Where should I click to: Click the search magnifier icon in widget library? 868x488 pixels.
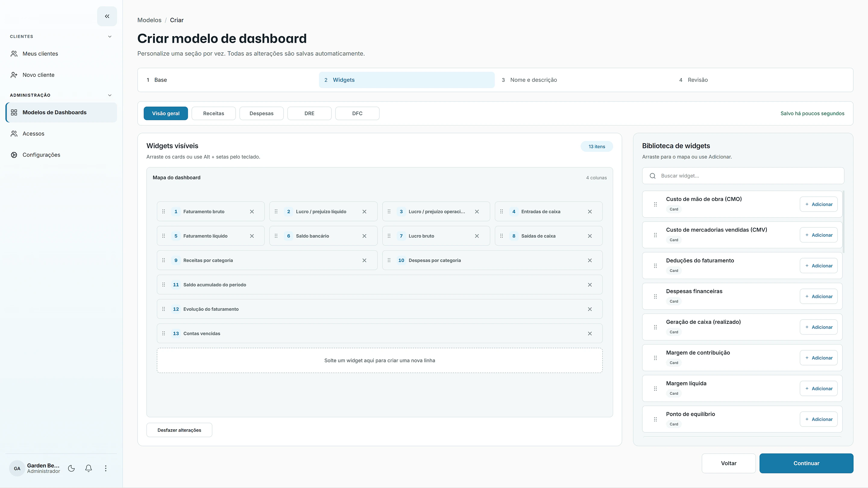tap(653, 176)
